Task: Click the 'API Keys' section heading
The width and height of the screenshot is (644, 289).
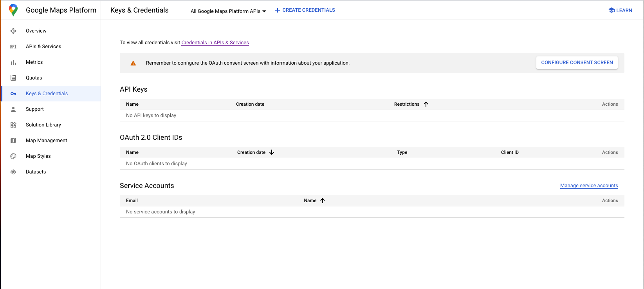Action: (133, 89)
